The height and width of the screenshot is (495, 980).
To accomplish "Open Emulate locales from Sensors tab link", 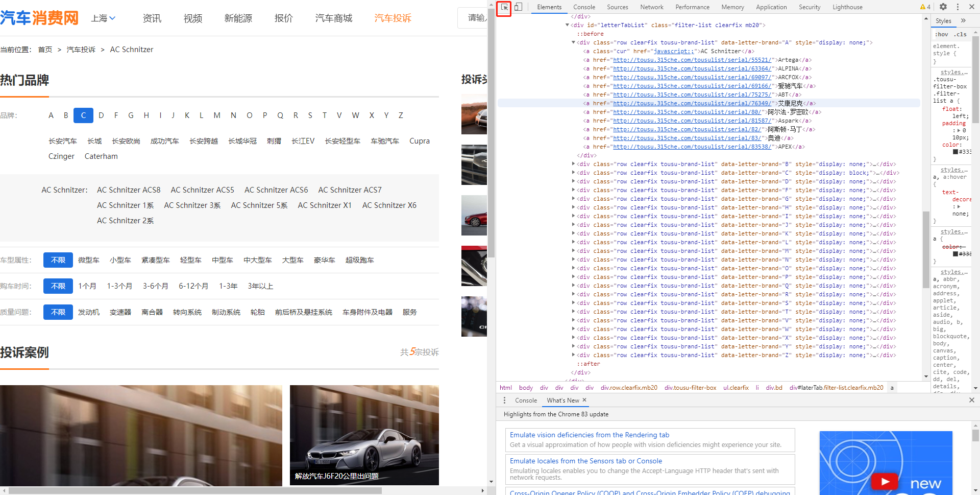I will (x=586, y=461).
